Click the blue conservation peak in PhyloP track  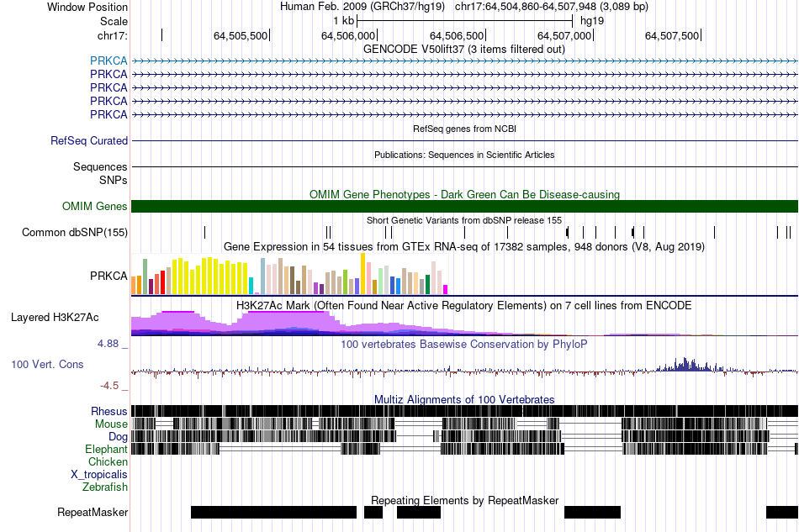685,365
